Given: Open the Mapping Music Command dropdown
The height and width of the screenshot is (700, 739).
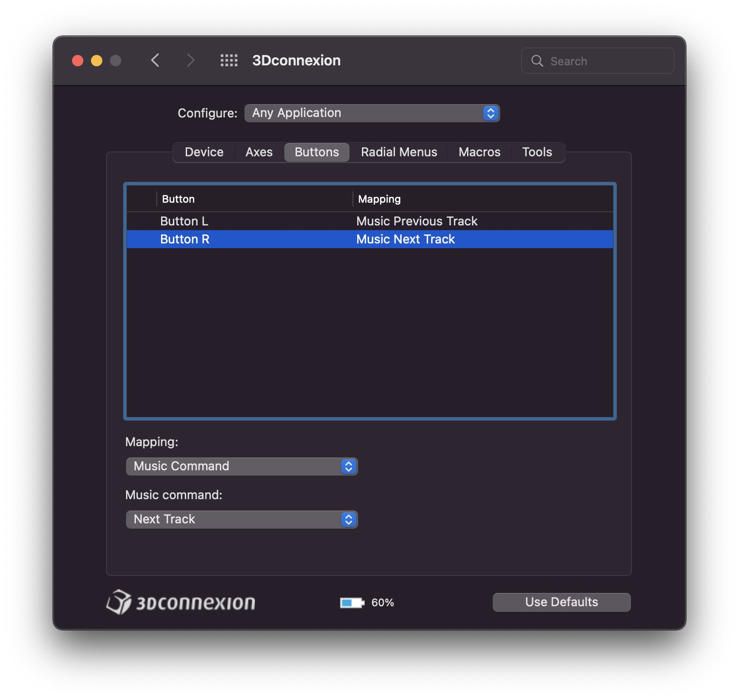Looking at the screenshot, I should pos(242,467).
